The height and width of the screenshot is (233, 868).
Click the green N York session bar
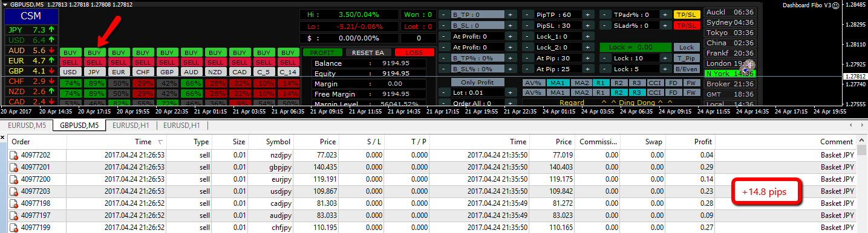point(730,73)
